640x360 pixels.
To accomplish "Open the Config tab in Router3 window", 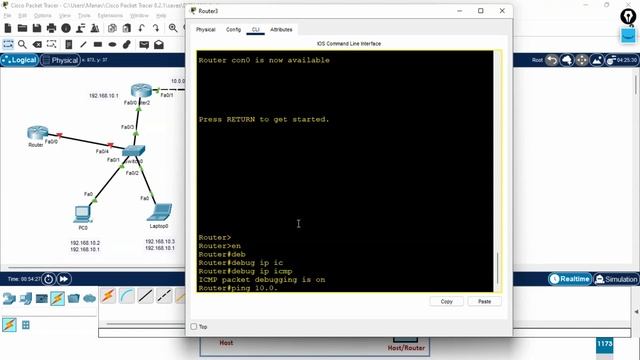I will (x=233, y=30).
